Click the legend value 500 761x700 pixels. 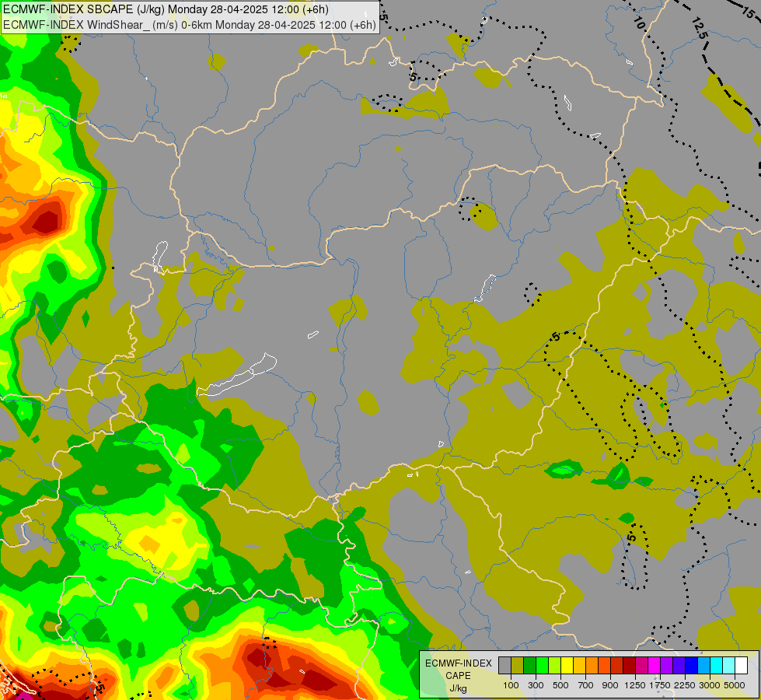pyautogui.click(x=560, y=685)
